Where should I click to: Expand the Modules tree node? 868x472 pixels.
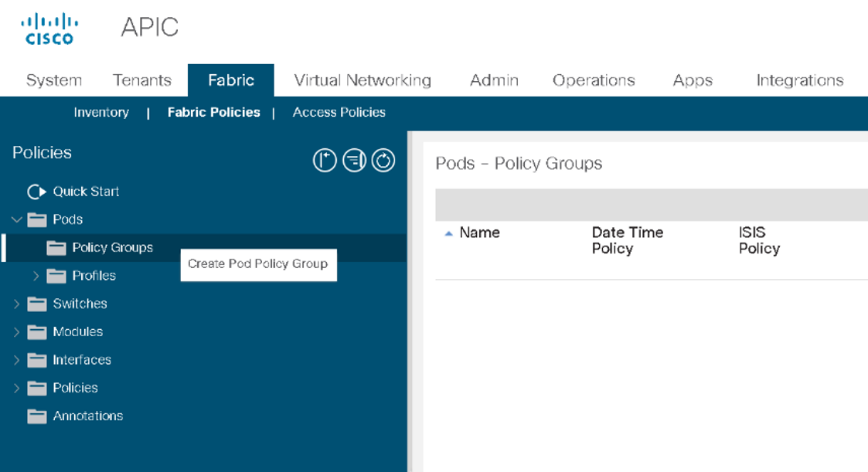[16, 332]
